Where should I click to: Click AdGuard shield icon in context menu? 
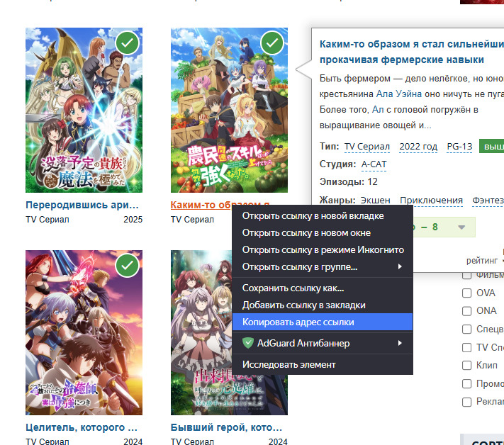coord(248,343)
